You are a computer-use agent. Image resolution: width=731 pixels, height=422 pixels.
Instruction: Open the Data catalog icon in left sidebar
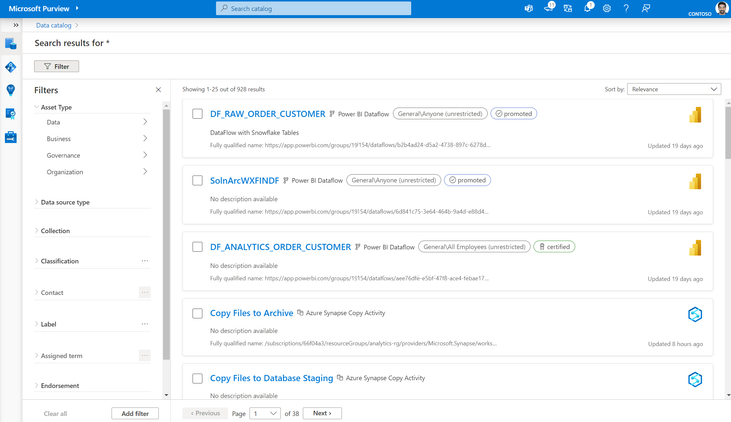(11, 44)
